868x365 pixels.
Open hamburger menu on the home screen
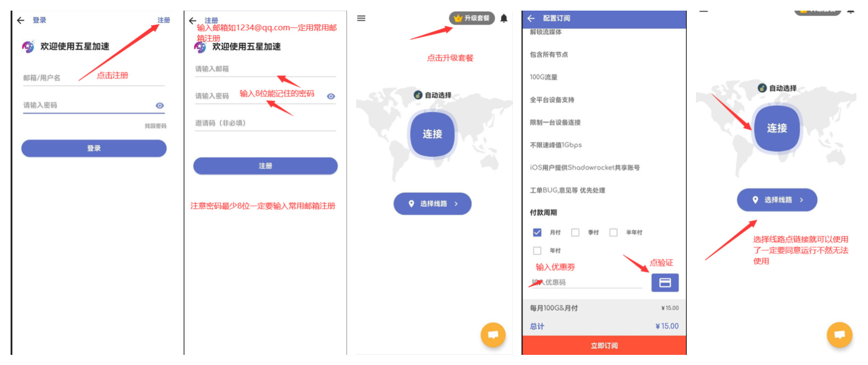(x=361, y=18)
